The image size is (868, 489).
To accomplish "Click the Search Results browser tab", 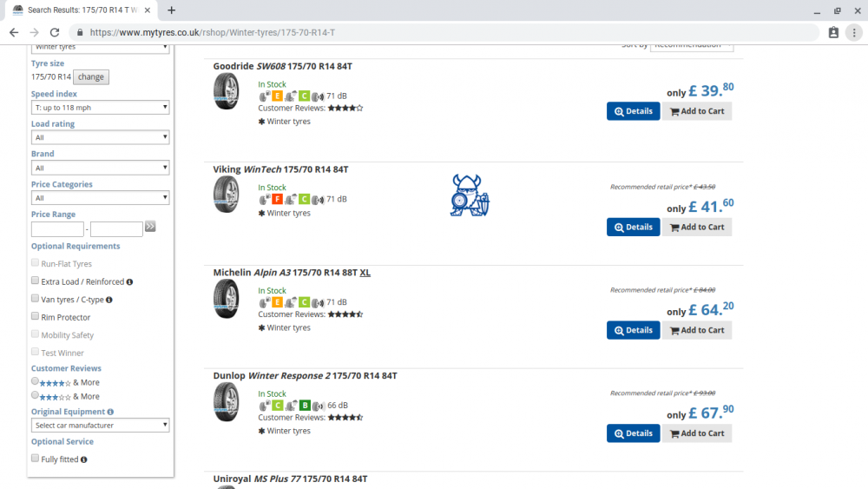I will (80, 10).
